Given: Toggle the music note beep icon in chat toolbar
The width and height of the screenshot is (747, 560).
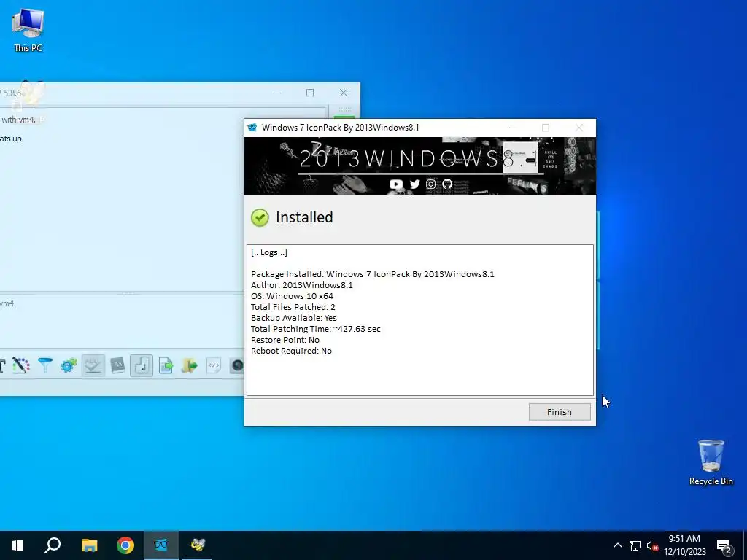Looking at the screenshot, I should click(x=142, y=366).
